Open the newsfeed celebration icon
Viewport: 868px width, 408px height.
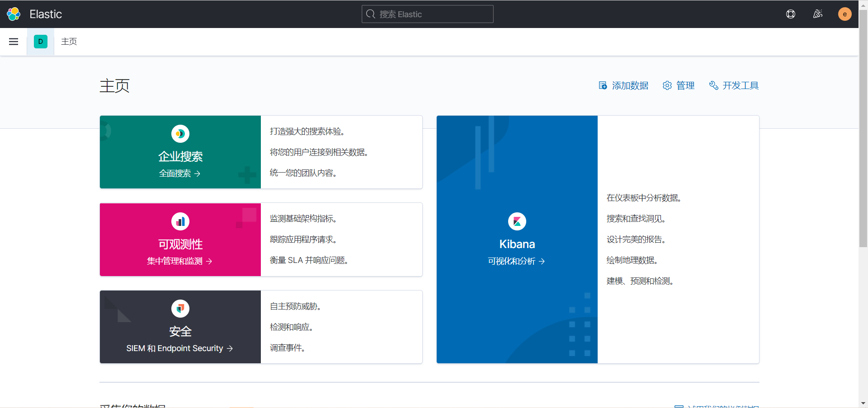click(818, 14)
